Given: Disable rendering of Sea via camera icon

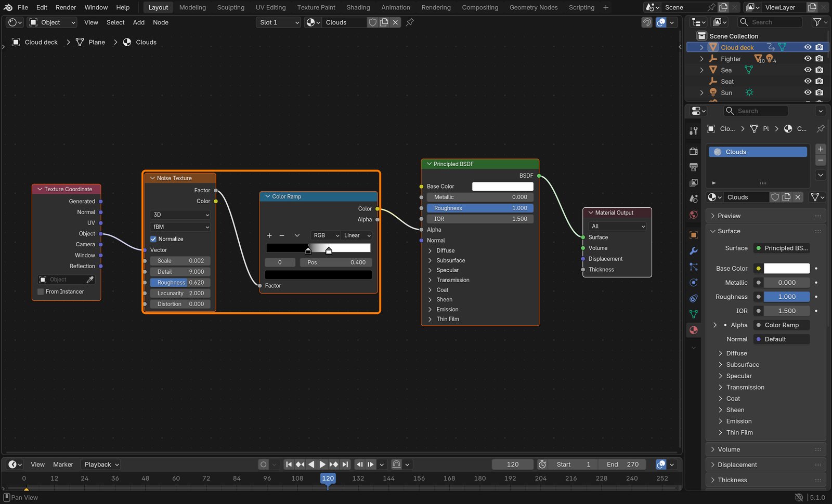Looking at the screenshot, I should point(819,70).
